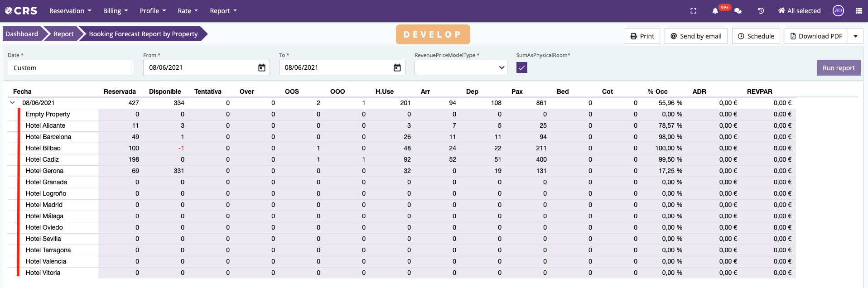This screenshot has height=288, width=868.
Task: Open the chat messages icon
Action: (x=738, y=11)
